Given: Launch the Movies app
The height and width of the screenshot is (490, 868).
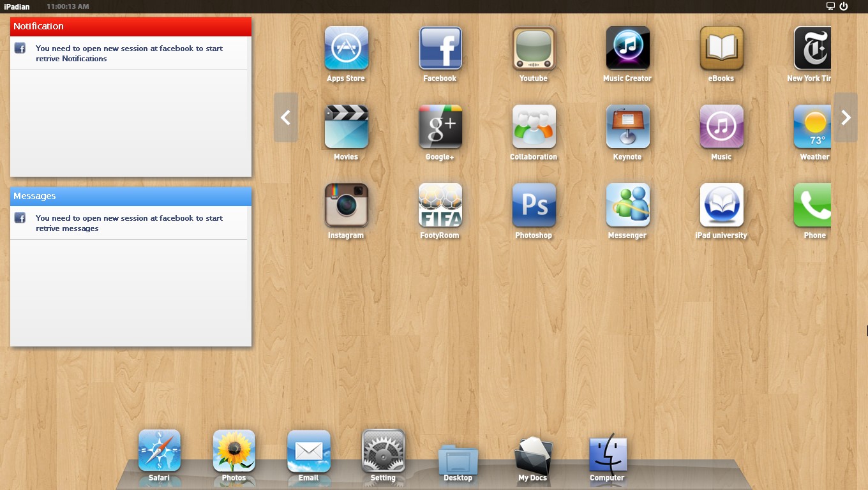Looking at the screenshot, I should 346,126.
